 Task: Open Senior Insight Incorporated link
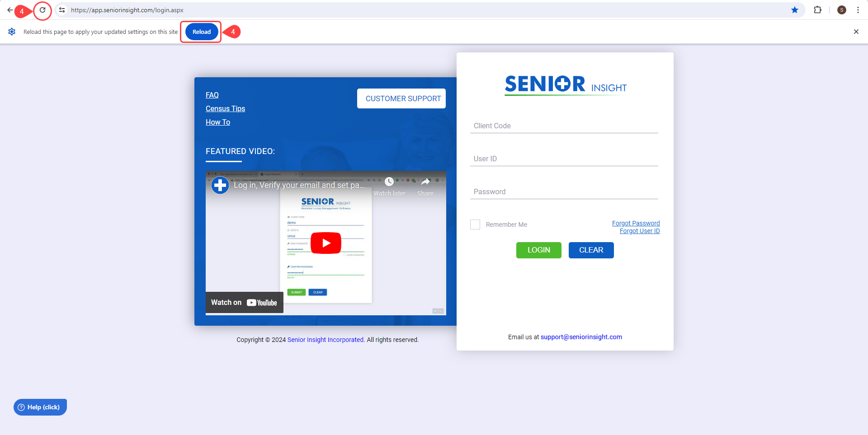(326, 340)
